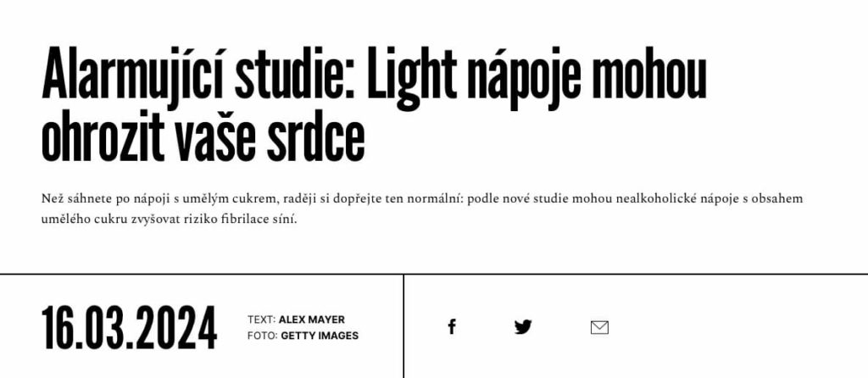Screen dimensions: 868x378
Task: Click the "TEXT:" label before the author
Action: [x=261, y=320]
